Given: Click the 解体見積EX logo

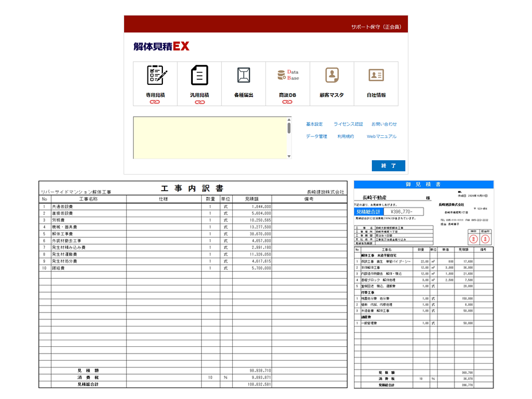Looking at the screenshot, I should 161,46.
